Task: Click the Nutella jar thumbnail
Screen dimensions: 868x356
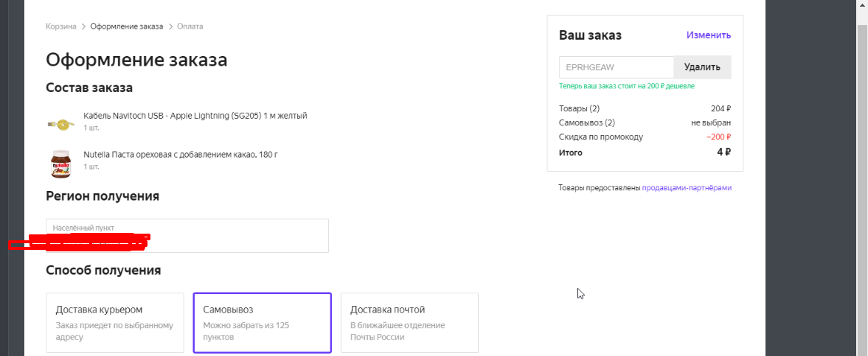Action: pos(61,164)
